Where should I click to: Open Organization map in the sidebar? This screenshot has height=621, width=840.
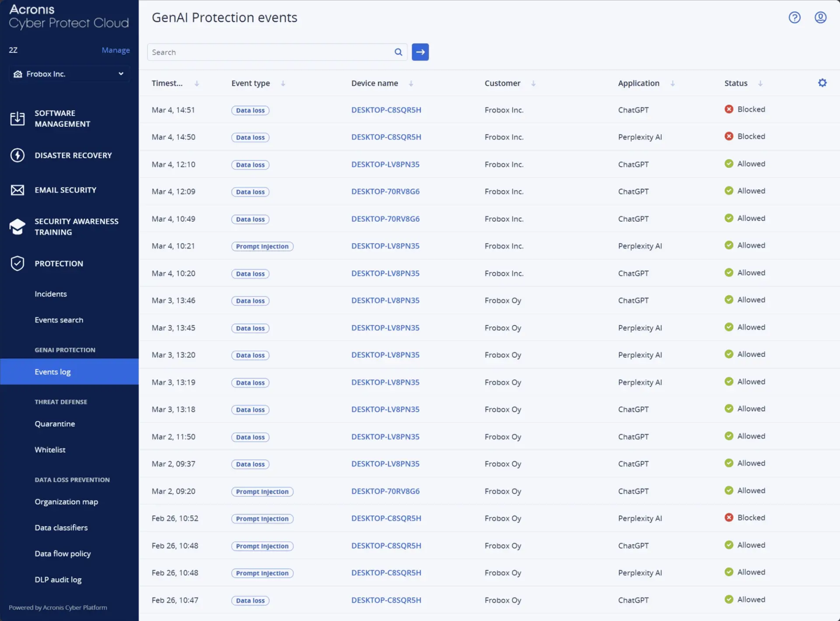[x=66, y=502]
